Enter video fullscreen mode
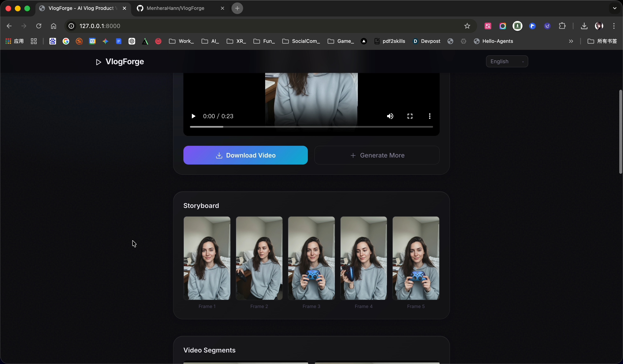Screen dimensions: 623x364 point(410,116)
